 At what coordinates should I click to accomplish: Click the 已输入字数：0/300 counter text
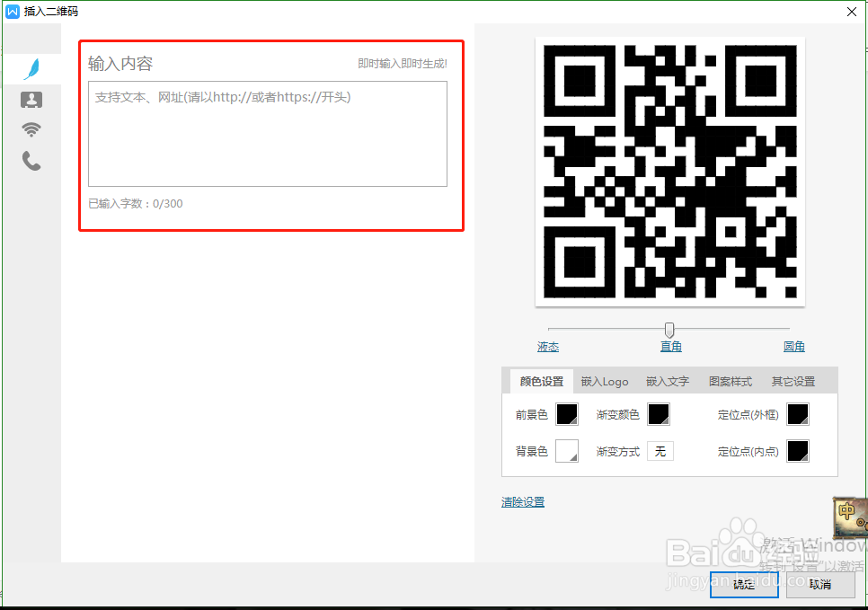[x=136, y=204]
